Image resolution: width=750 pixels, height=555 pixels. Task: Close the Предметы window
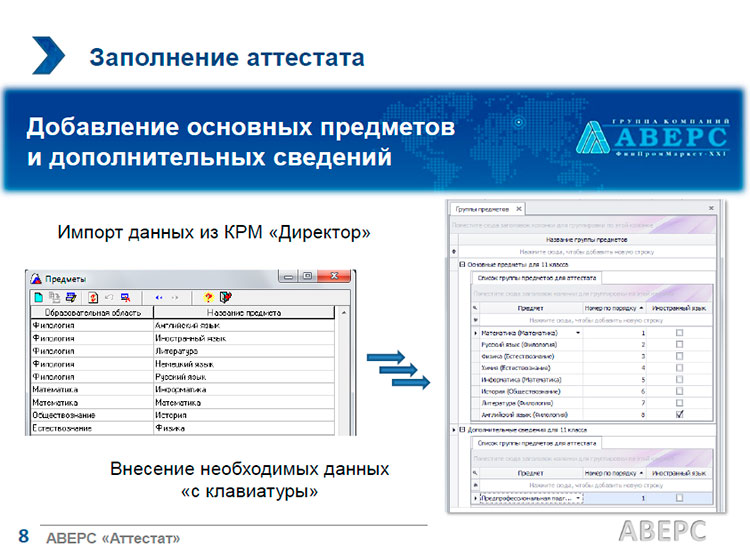pos(334,276)
